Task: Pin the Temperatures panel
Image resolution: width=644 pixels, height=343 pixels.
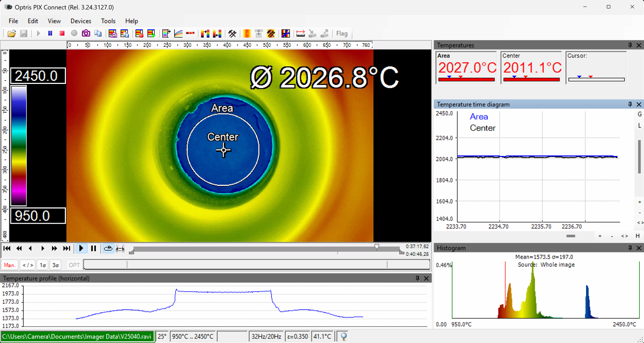Action: coord(630,45)
